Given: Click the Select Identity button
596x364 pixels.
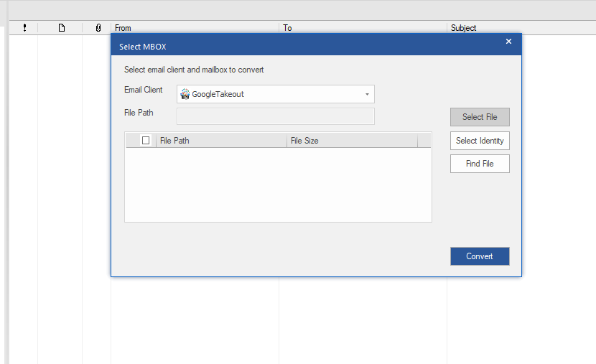Looking at the screenshot, I should (x=480, y=141).
